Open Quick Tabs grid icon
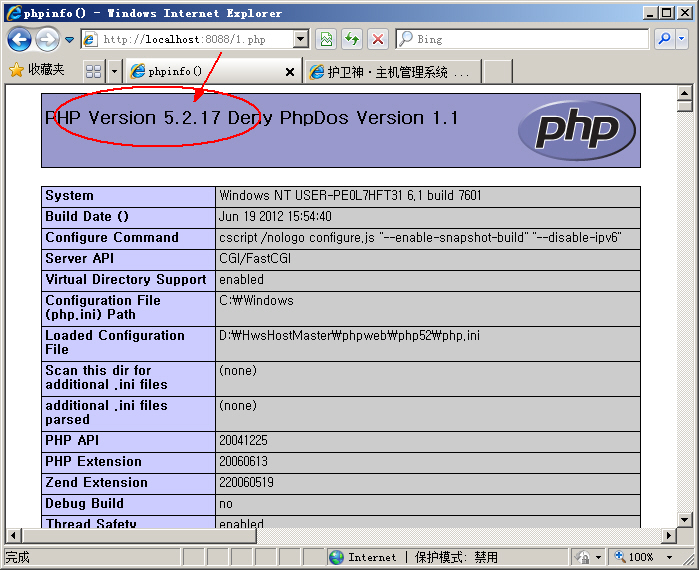The image size is (699, 570). tap(94, 71)
